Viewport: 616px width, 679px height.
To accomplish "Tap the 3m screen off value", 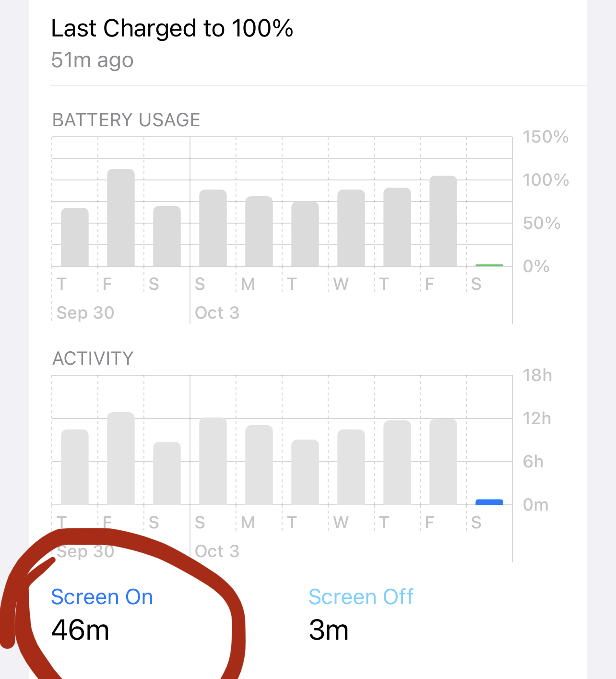I will pyautogui.click(x=329, y=630).
